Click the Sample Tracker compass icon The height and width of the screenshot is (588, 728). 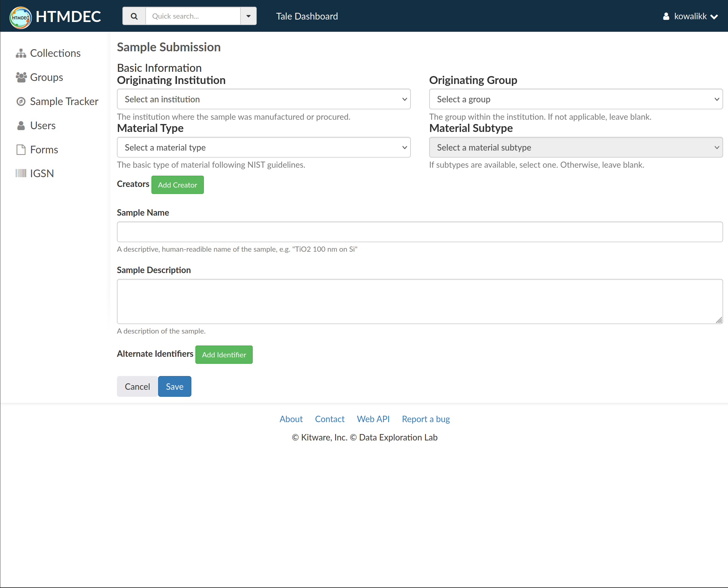[x=21, y=101]
